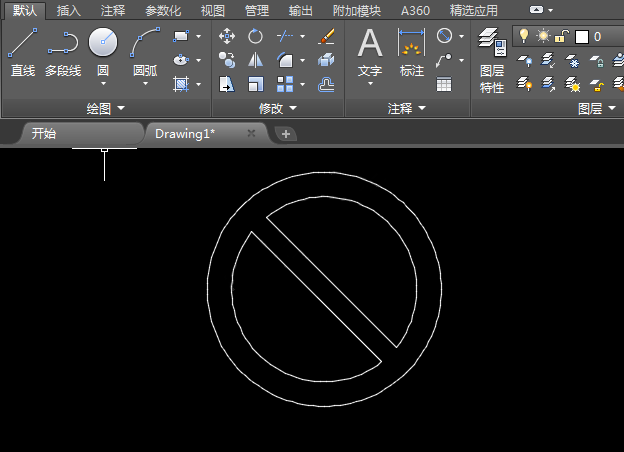Click the Hatch tool icon
Screen dimensions: 624x452
click(181, 84)
